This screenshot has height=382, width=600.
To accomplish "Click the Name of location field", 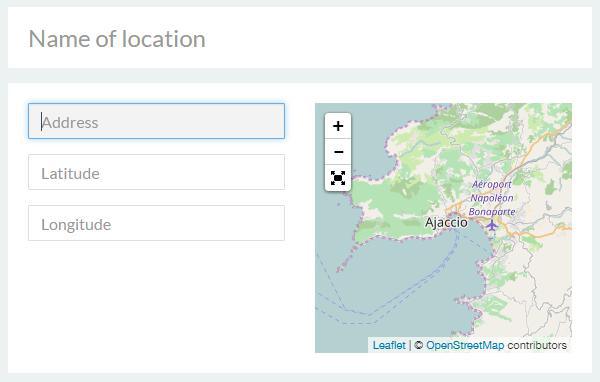I will pyautogui.click(x=300, y=38).
